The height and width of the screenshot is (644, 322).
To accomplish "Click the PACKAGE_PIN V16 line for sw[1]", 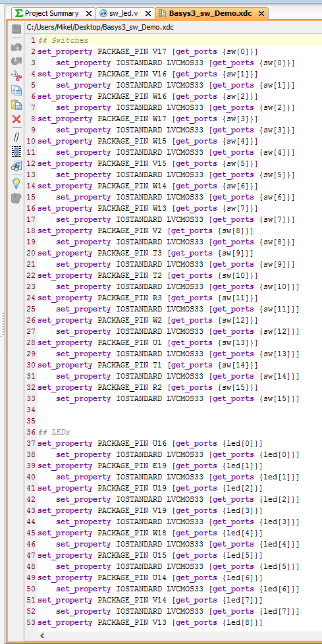I will 148,74.
